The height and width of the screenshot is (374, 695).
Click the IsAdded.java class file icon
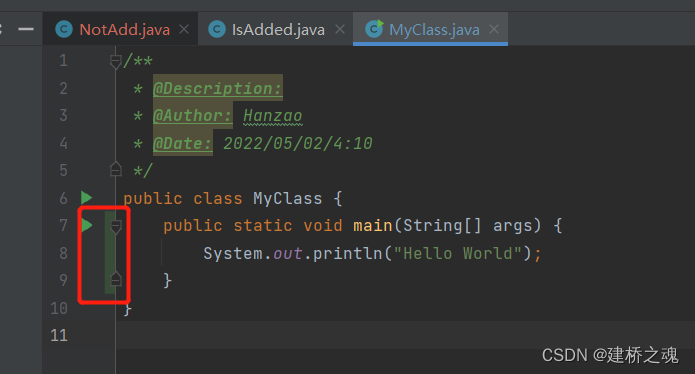(x=217, y=30)
